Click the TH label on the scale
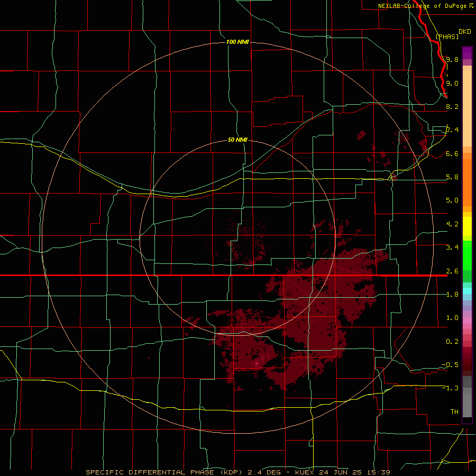 [x=454, y=411]
